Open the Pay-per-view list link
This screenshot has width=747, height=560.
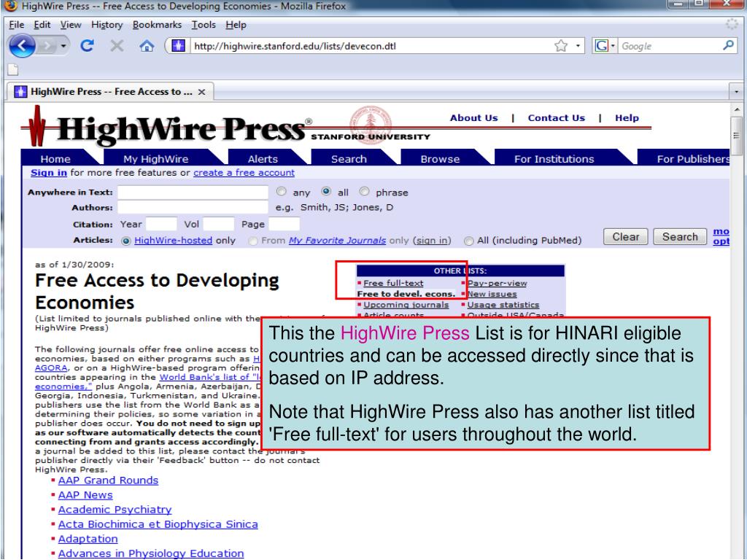[497, 284]
